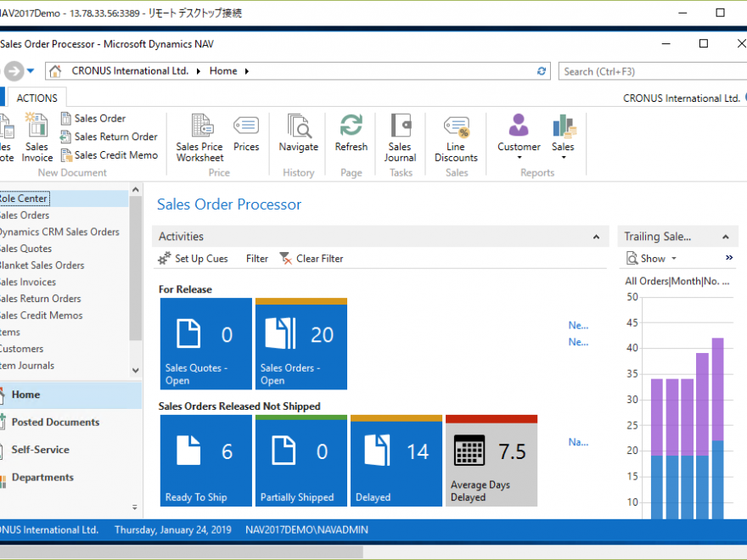
Task: Open Line Discounts
Action: (456, 138)
